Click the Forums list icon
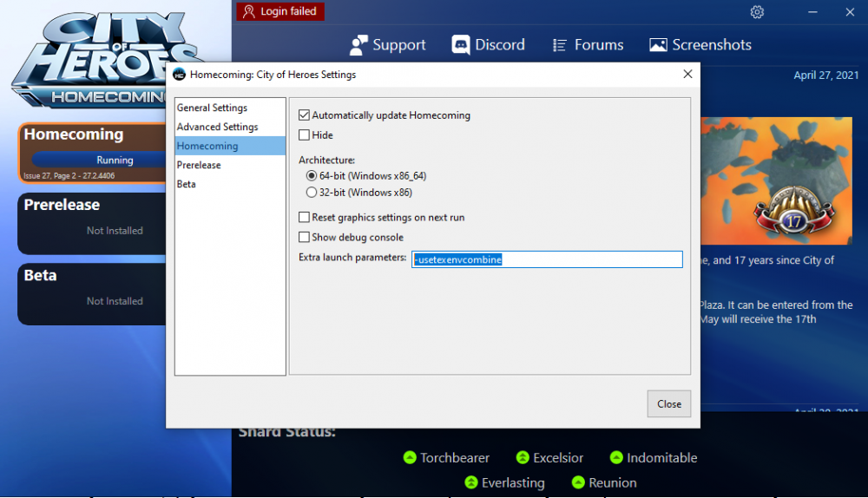Viewport: 868px width, 498px height. (560, 45)
